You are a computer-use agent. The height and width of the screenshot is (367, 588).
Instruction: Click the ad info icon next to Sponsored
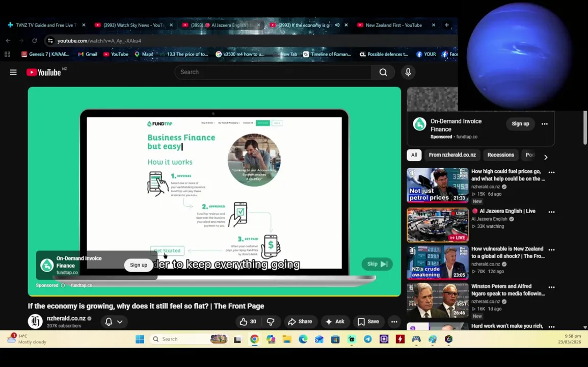point(63,285)
